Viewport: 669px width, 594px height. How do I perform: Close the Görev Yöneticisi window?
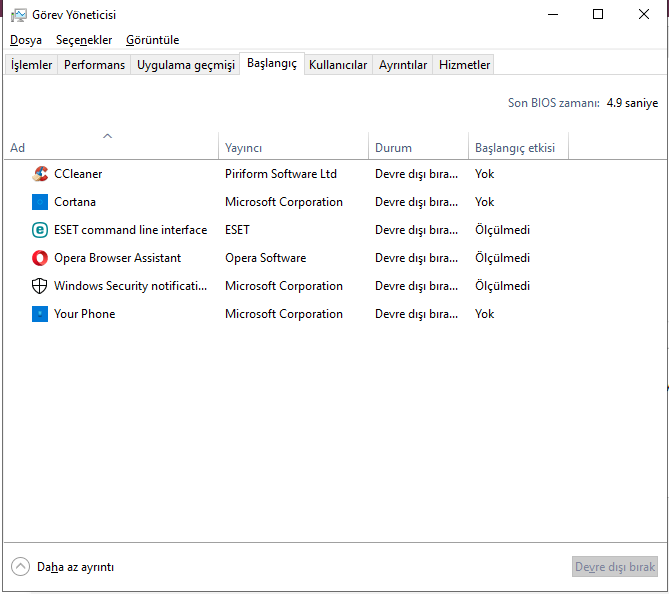pyautogui.click(x=643, y=15)
